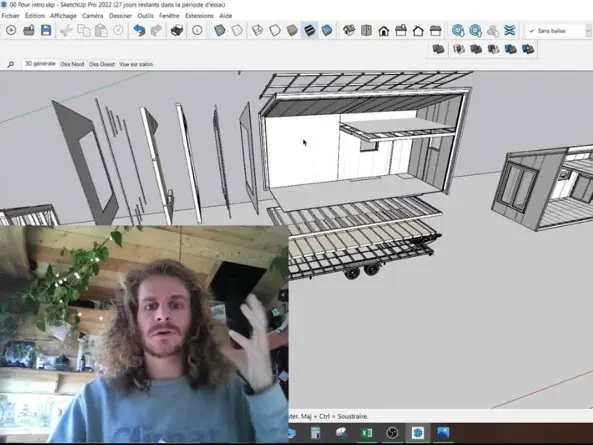Select Monochrome face style
The image size is (593, 445).
[327, 30]
